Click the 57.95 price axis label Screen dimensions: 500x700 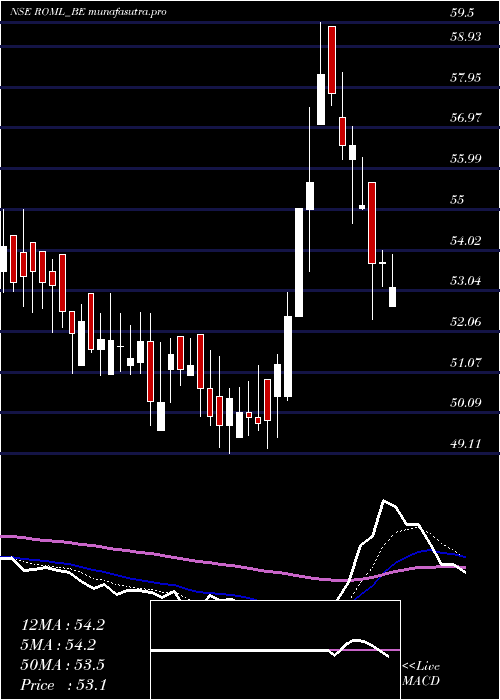click(x=466, y=77)
